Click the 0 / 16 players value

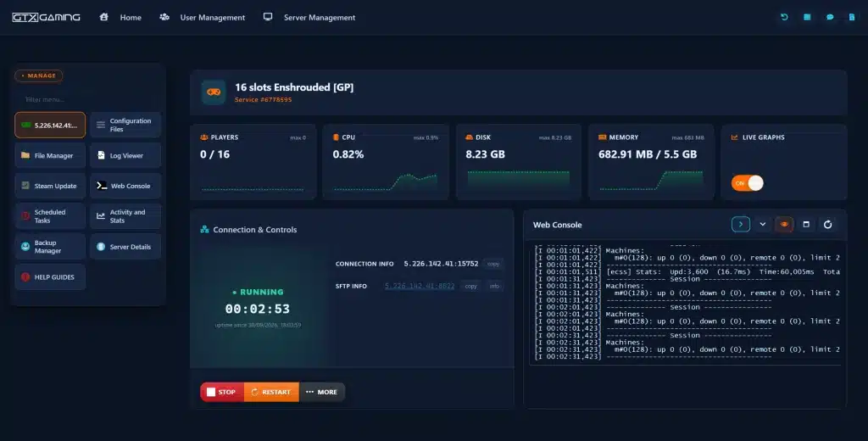point(214,154)
